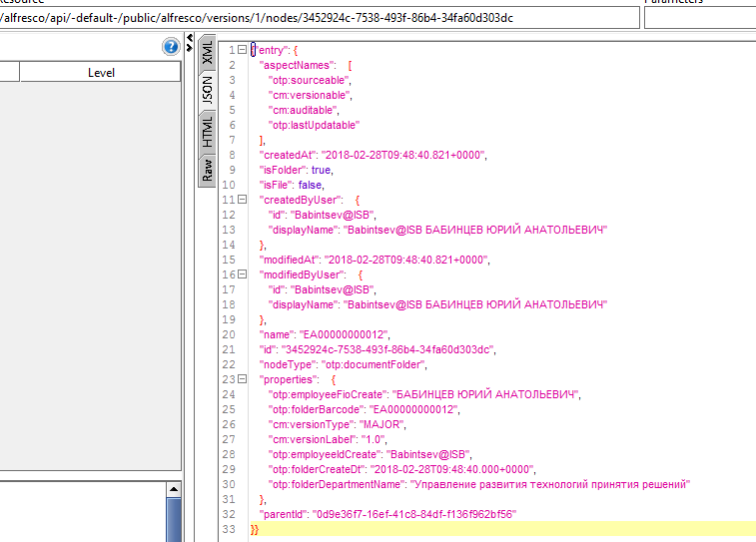Click the blue scrollbar thumb in lower-left pane

coord(174,520)
